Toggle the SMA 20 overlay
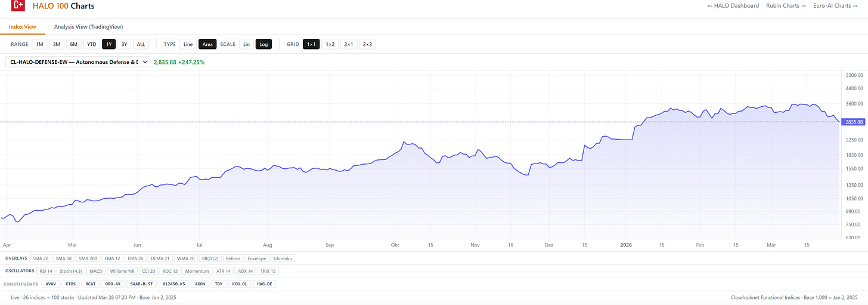 pos(41,258)
